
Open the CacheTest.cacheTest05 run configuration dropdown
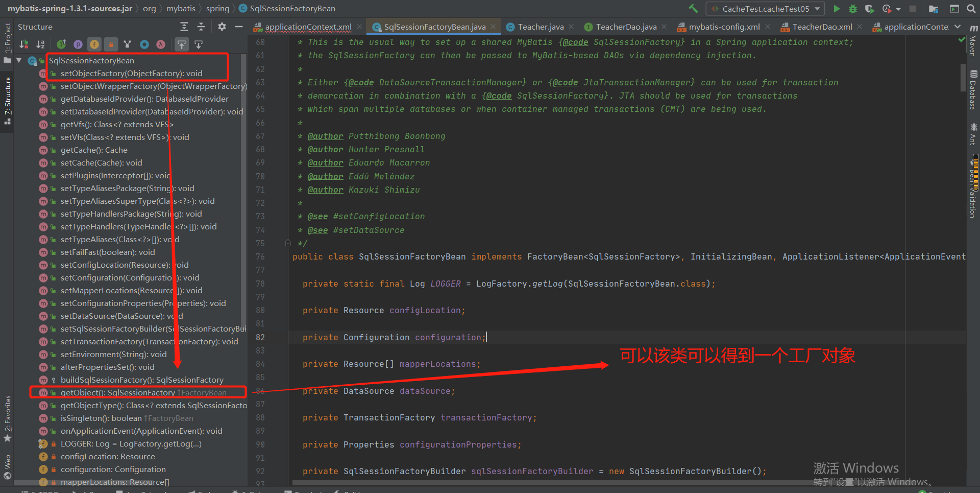coord(766,9)
